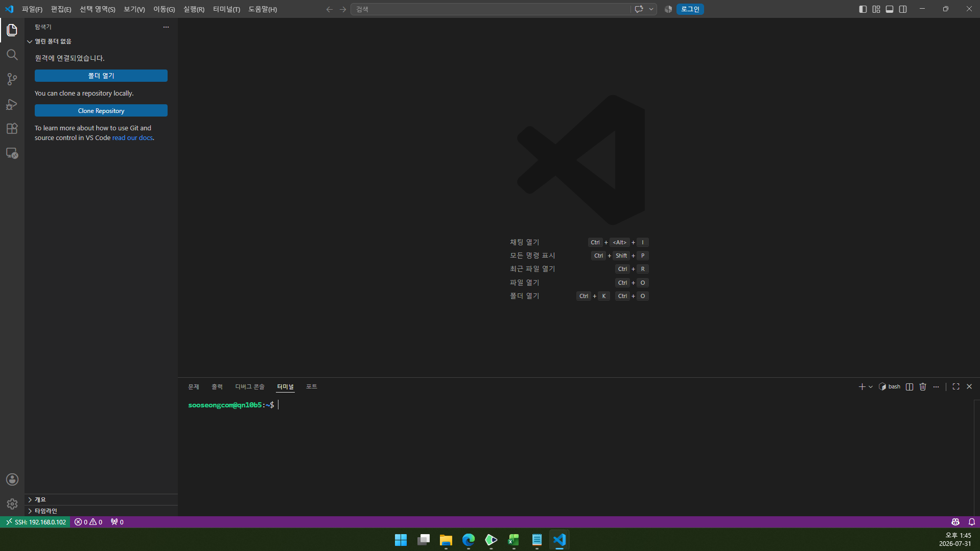
Task: Kill the terminal with the trash icon
Action: click(x=923, y=387)
